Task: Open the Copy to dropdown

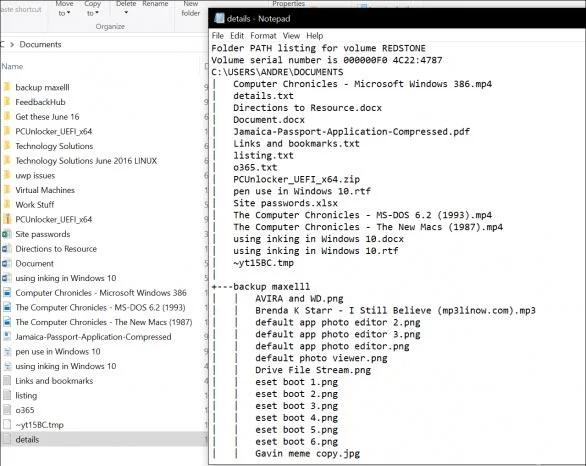Action: [92, 9]
